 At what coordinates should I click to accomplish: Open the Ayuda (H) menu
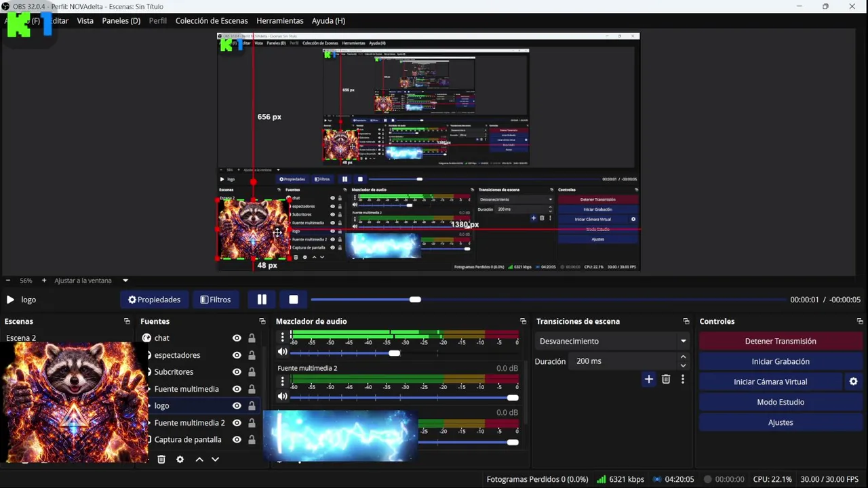pyautogui.click(x=329, y=21)
